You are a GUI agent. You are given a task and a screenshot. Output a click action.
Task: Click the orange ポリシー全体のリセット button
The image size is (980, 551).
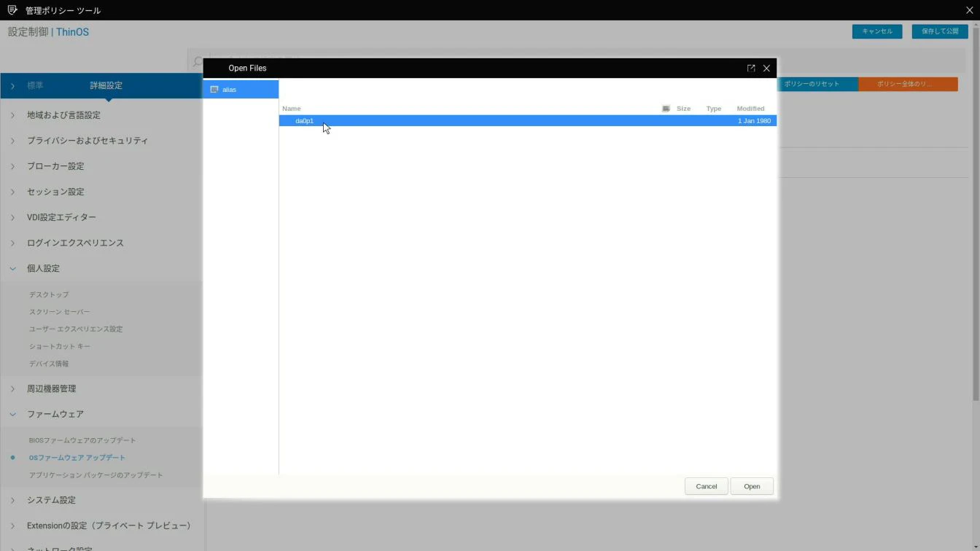pos(908,84)
